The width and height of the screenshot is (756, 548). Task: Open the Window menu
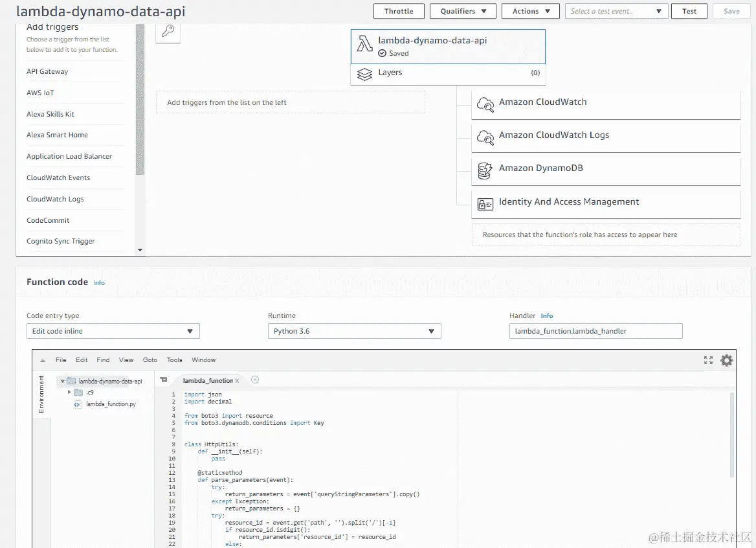(203, 360)
